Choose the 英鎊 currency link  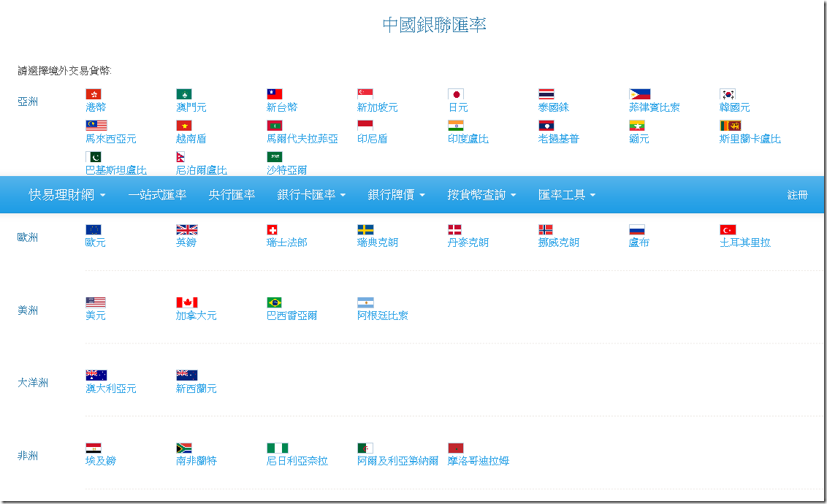pos(186,243)
